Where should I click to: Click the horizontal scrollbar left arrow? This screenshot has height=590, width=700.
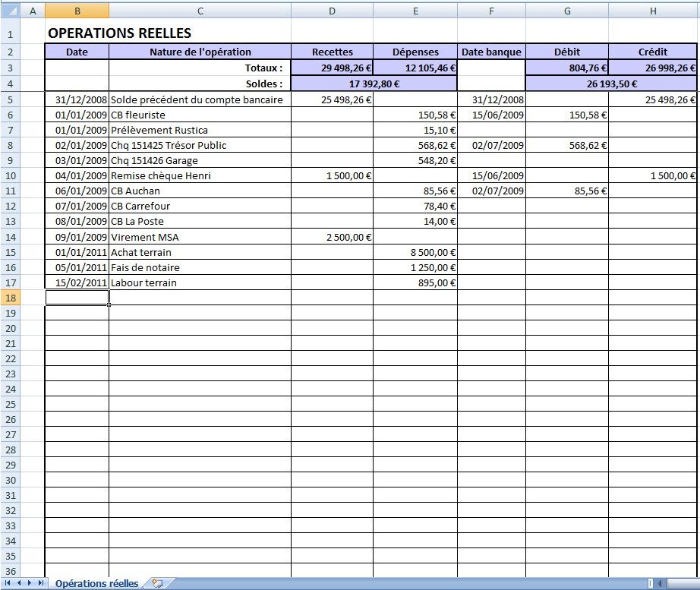pos(659,583)
